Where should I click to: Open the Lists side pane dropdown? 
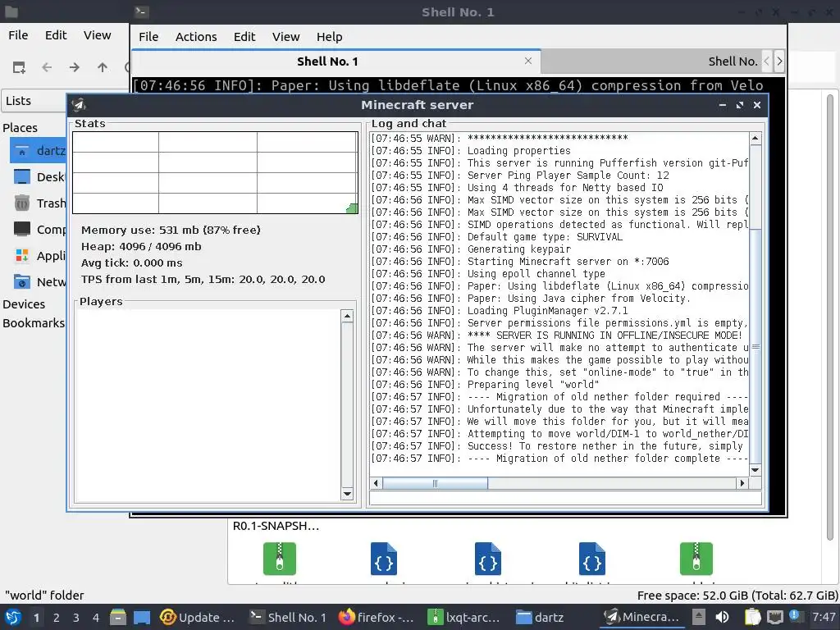[x=34, y=101]
